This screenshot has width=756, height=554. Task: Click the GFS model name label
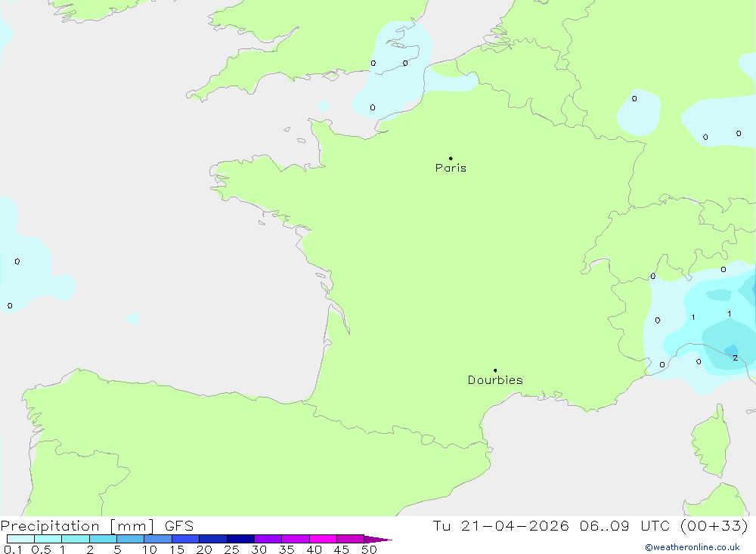pos(179,526)
